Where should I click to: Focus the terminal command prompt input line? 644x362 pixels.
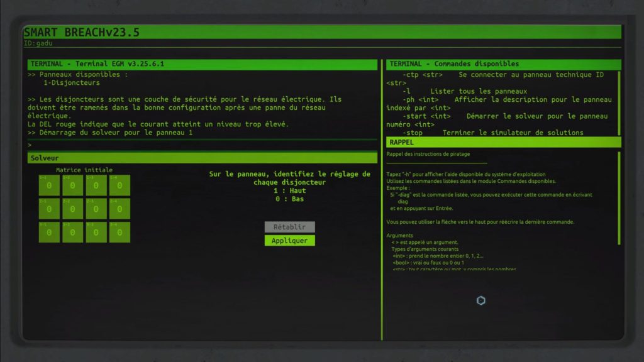pos(202,145)
